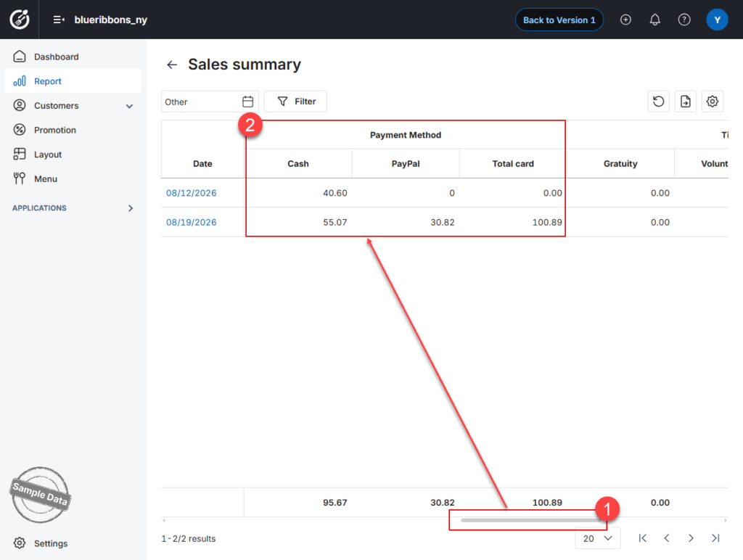Click the Customers person icon

click(20, 105)
